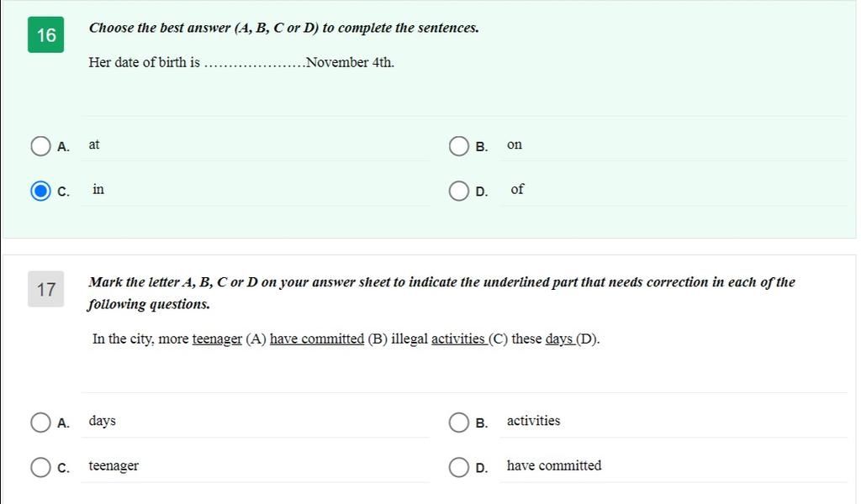Choose radio A 'days' in question 17

[40, 423]
